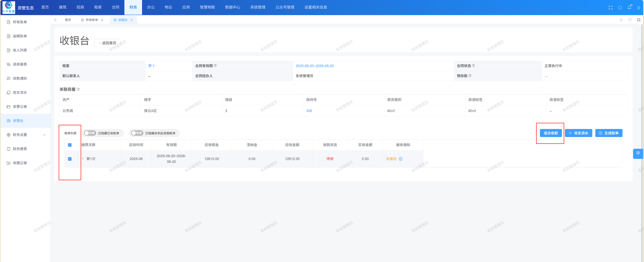This screenshot has height=262, width=644.
Task: Toggle the 已隐藏已收账单 switch
Action: [x=90, y=133]
